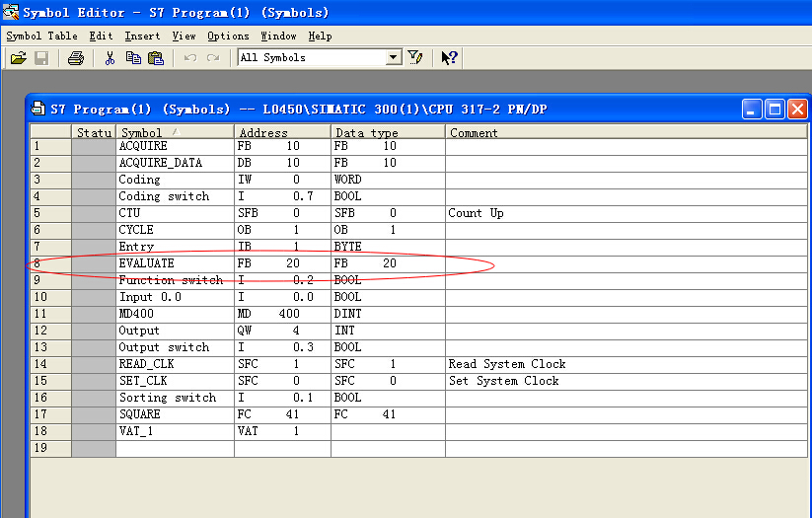
Task: Click the Address column header
Action: point(283,132)
